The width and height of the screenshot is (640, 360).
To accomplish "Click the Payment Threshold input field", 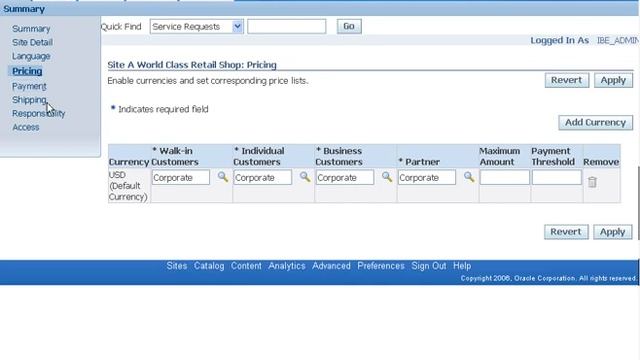I will [x=557, y=178].
